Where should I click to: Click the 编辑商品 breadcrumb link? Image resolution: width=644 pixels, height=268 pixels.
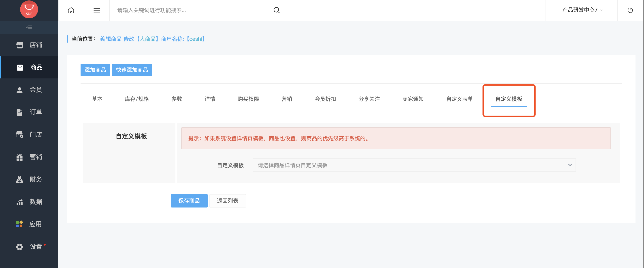111,39
